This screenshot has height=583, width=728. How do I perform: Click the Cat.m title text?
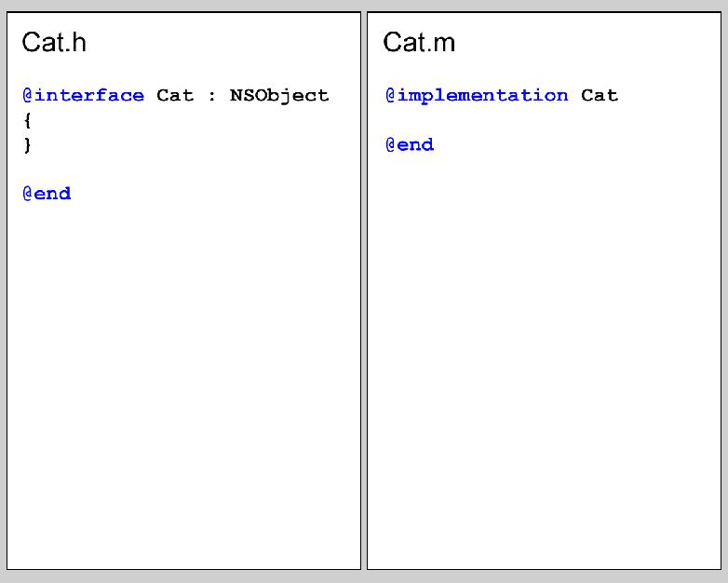click(x=419, y=42)
